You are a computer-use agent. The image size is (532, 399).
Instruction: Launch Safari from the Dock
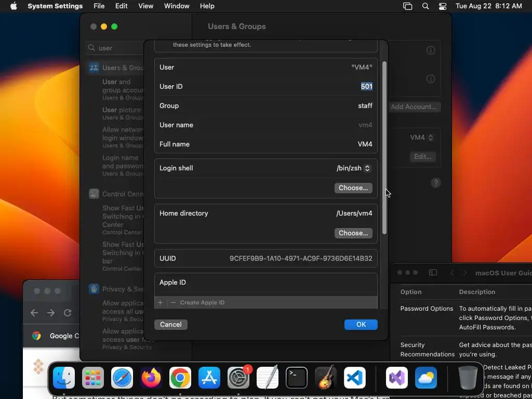click(x=122, y=378)
